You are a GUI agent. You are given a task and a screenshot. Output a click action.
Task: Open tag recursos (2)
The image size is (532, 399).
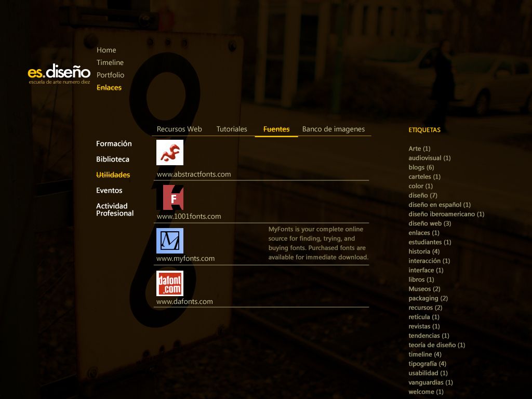click(425, 308)
